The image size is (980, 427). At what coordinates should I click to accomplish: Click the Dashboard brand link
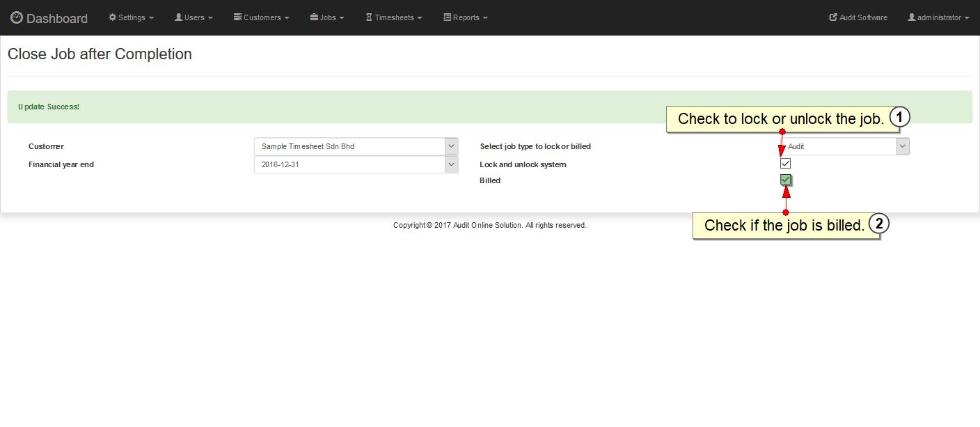point(56,19)
